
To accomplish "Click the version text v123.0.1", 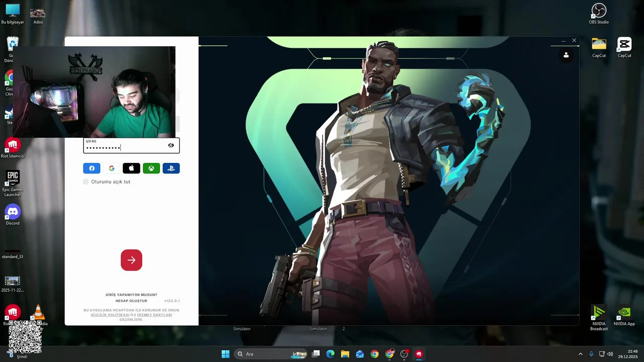I will pyautogui.click(x=172, y=301).
